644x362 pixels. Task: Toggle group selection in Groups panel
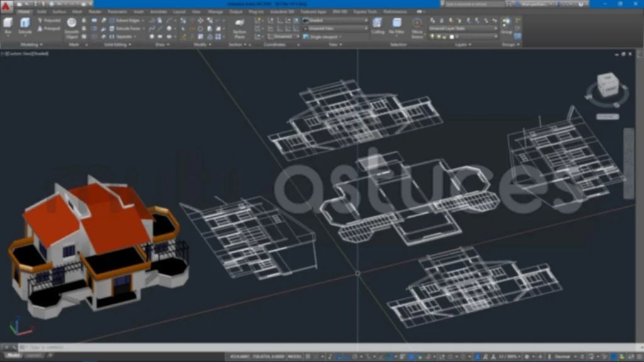(x=518, y=36)
